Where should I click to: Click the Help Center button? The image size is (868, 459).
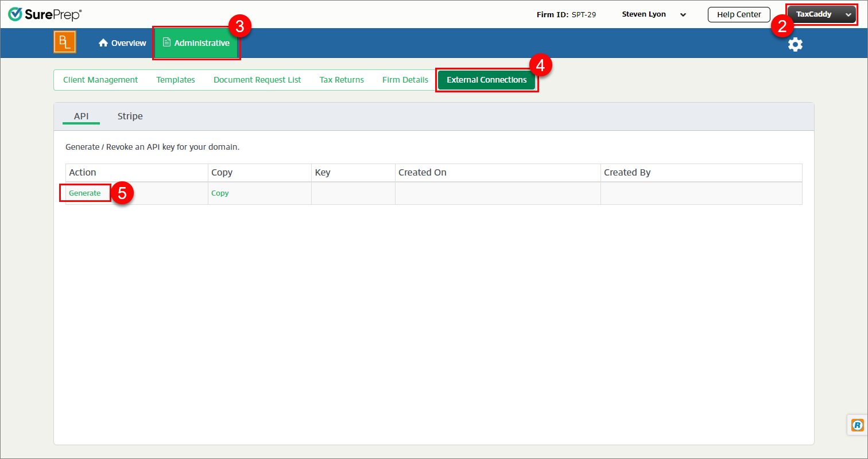tap(738, 14)
